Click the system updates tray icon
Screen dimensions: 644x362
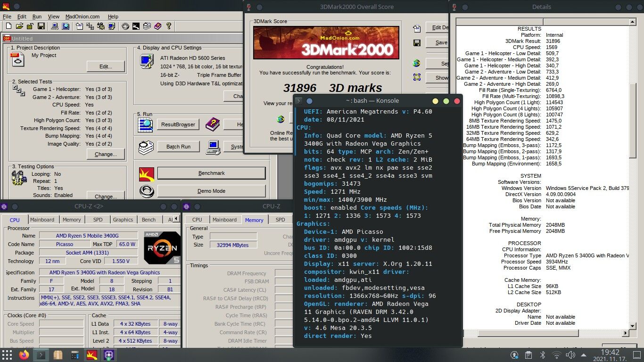click(x=515, y=355)
